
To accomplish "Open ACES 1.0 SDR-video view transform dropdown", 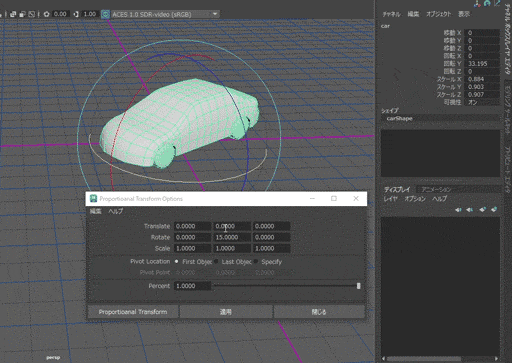I will pyautogui.click(x=165, y=14).
